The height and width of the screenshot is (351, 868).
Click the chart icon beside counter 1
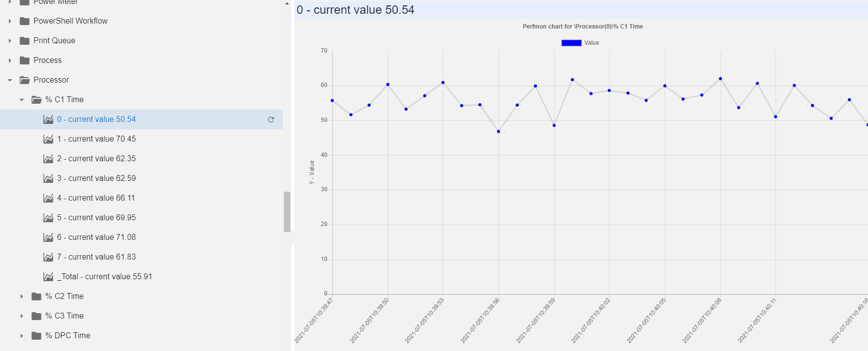(48, 139)
